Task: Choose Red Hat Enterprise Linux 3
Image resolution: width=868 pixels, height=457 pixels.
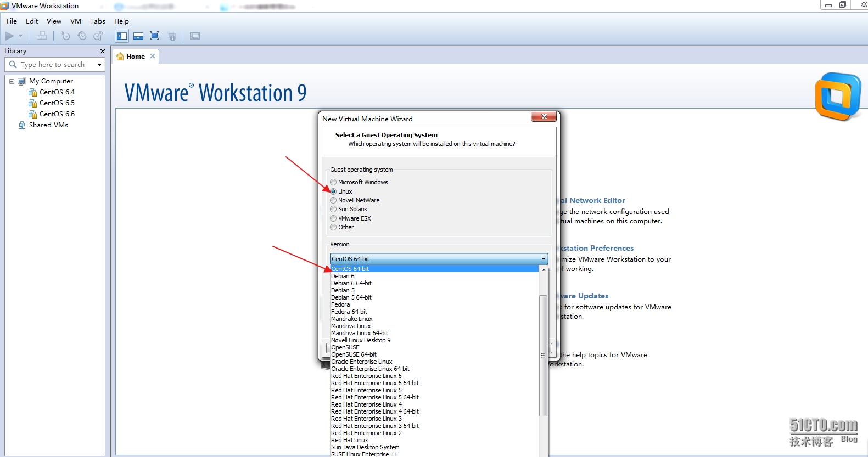Action: point(434,419)
